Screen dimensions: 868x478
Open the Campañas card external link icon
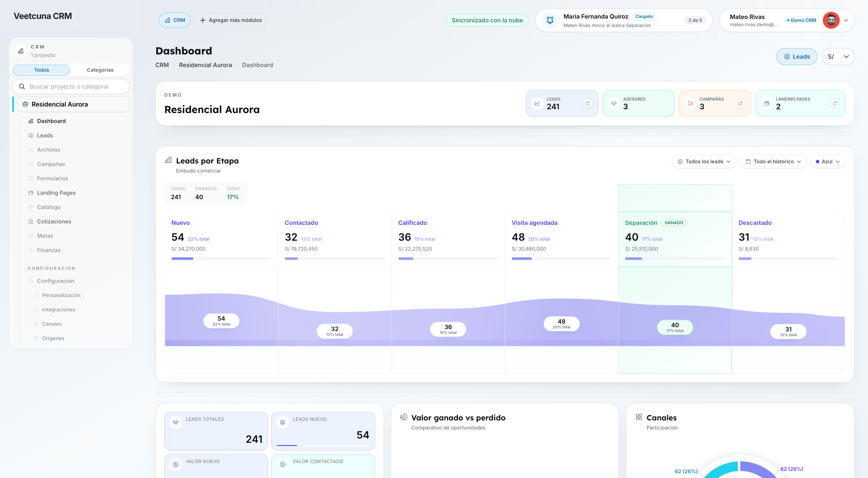pyautogui.click(x=740, y=103)
